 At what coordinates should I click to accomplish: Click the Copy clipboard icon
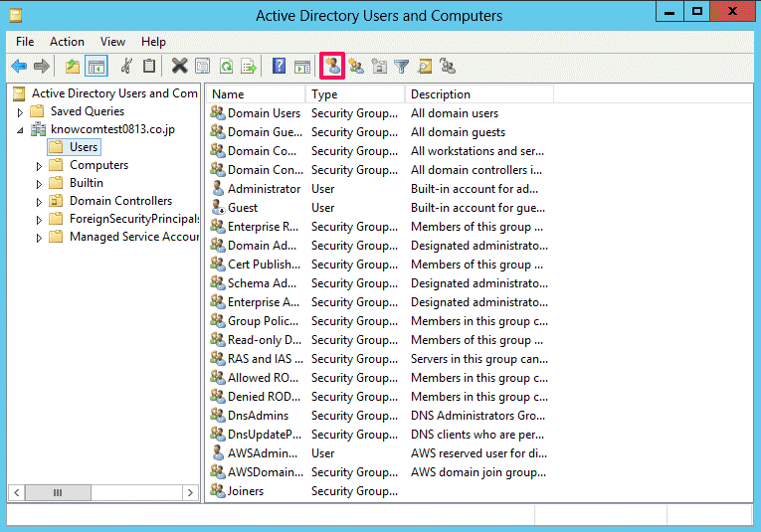pos(149,66)
